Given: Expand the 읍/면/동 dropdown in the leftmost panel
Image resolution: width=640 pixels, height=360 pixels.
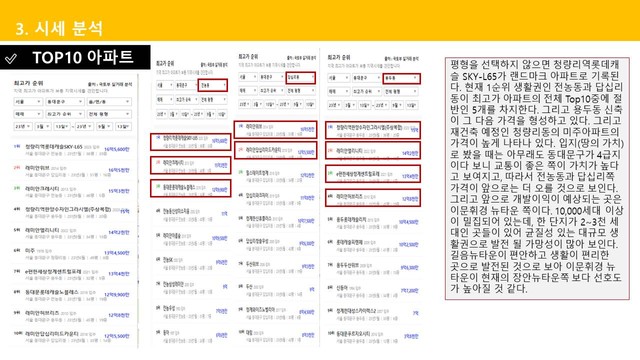Looking at the screenshot, I should pos(109,101).
